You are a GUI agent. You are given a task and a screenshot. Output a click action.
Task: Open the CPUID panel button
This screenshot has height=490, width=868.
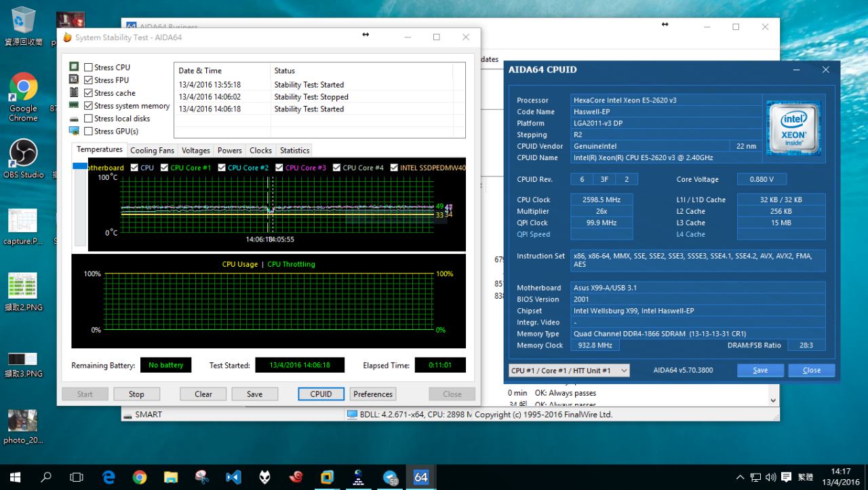click(321, 394)
